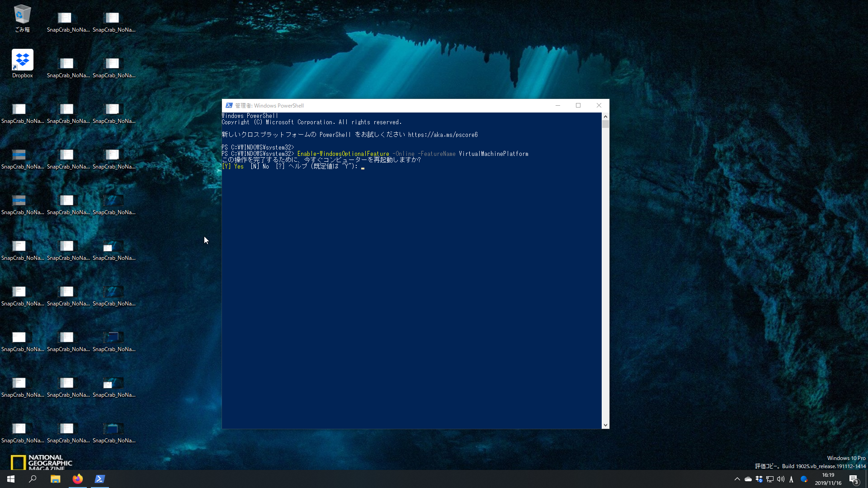Open volume control speaker icon
This screenshot has height=488, width=868.
[781, 479]
